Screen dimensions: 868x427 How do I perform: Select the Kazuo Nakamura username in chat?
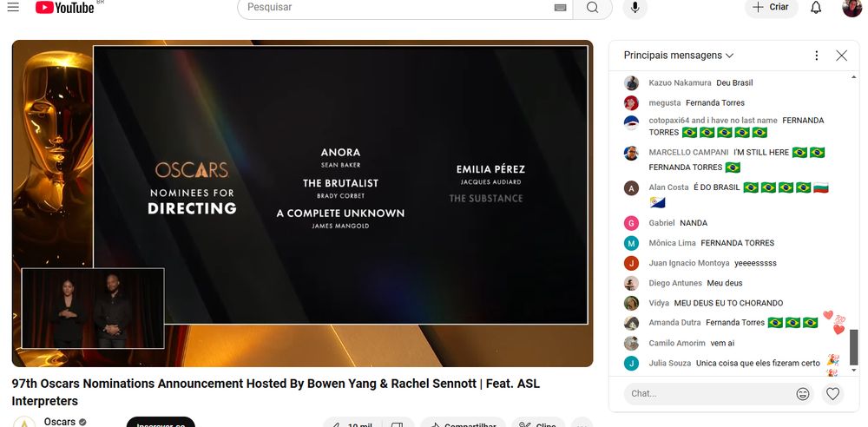coord(680,83)
